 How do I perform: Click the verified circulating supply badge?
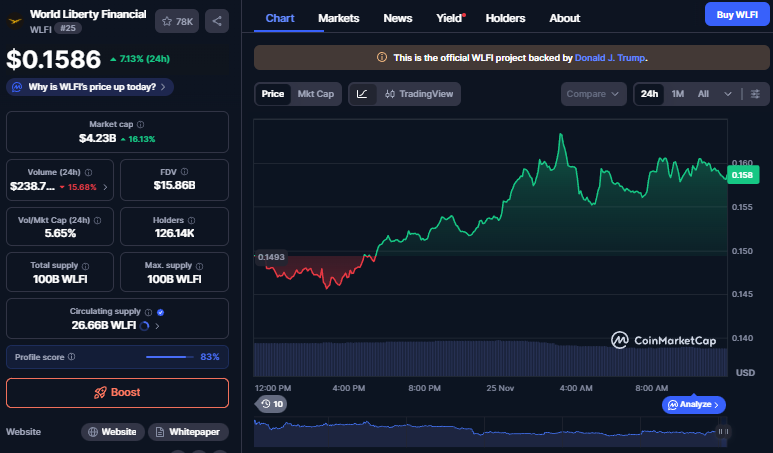(160, 312)
